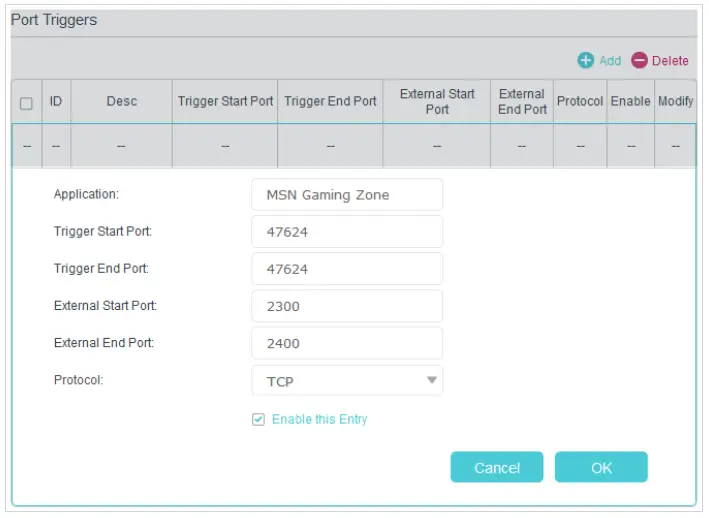This screenshot has height=518, width=709.
Task: Focus the Trigger Start Port field
Action: click(346, 232)
